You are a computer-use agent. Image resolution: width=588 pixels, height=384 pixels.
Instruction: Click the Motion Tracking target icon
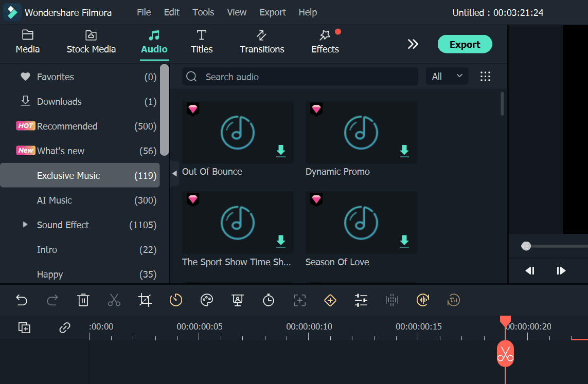(299, 300)
